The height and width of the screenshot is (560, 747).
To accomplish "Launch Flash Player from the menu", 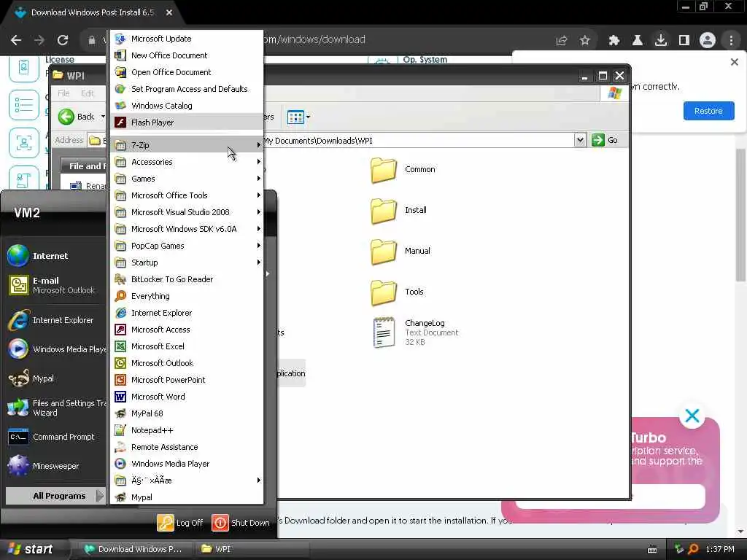I will (186, 122).
